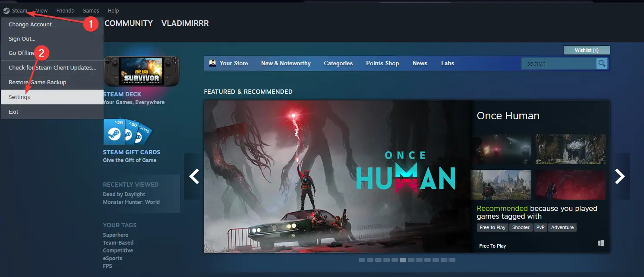The width and height of the screenshot is (644, 277).
Task: Open the Points Shop link
Action: pyautogui.click(x=382, y=63)
